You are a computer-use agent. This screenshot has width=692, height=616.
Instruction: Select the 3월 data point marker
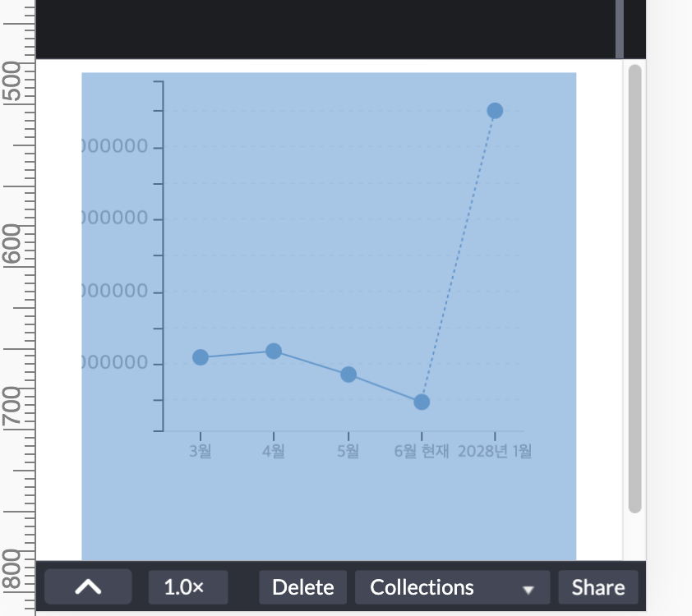click(x=201, y=357)
